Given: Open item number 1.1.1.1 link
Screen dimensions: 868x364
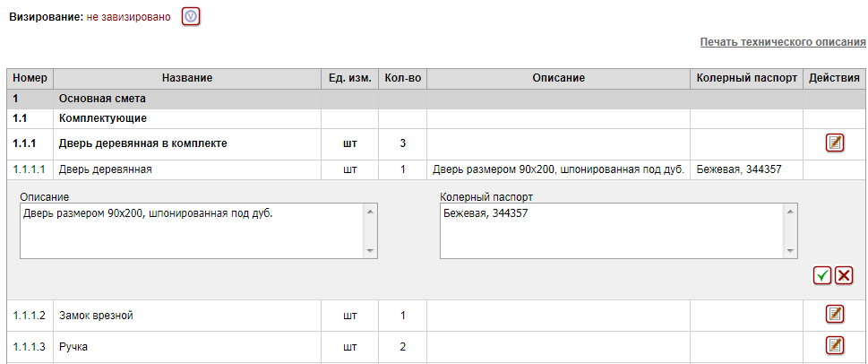Looking at the screenshot, I should (30, 169).
